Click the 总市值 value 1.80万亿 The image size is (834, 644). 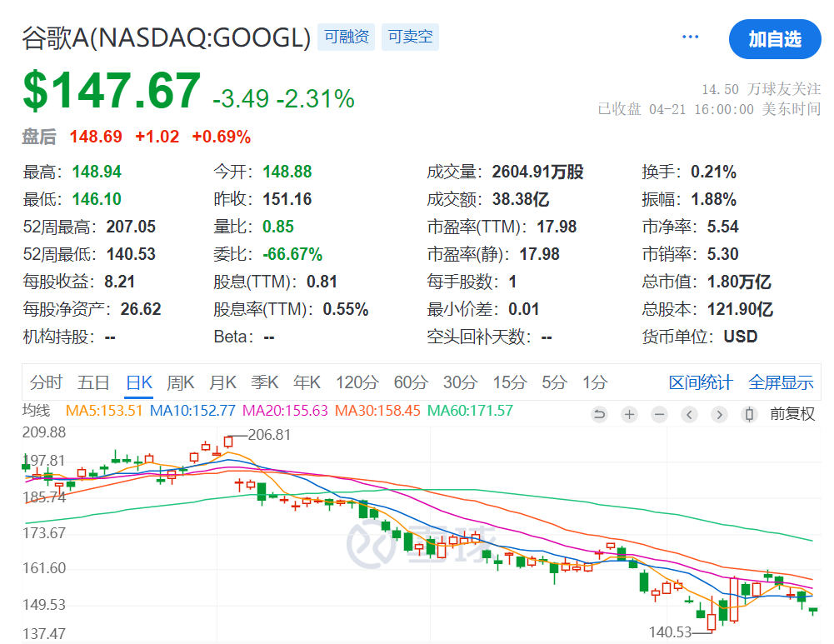point(739,282)
